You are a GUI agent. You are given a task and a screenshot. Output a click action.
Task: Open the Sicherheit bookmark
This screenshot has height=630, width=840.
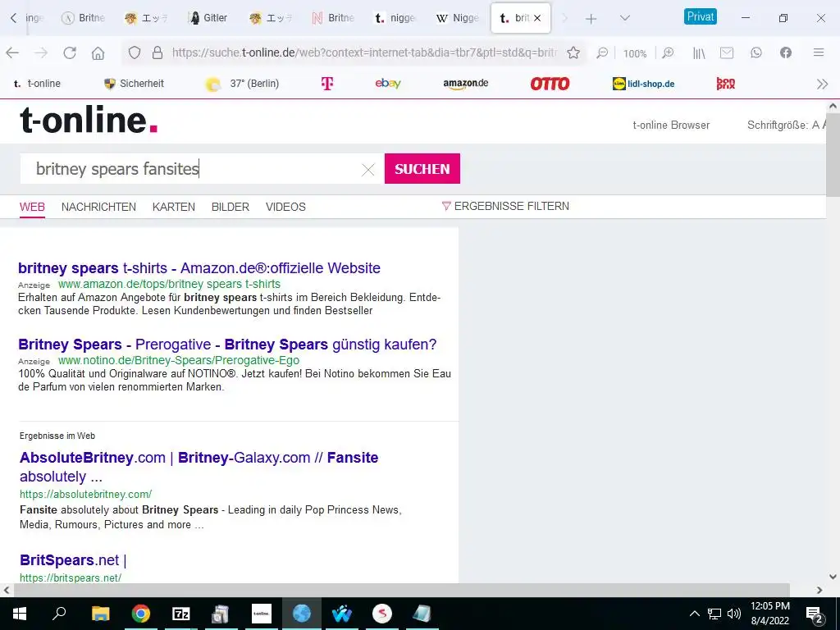[134, 84]
